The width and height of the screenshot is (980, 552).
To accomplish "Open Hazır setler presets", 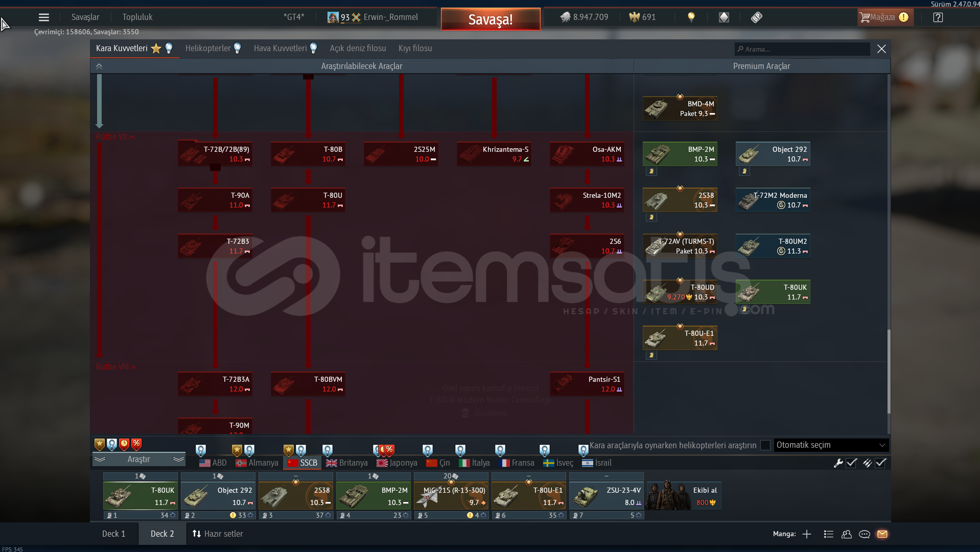I will [x=217, y=534].
